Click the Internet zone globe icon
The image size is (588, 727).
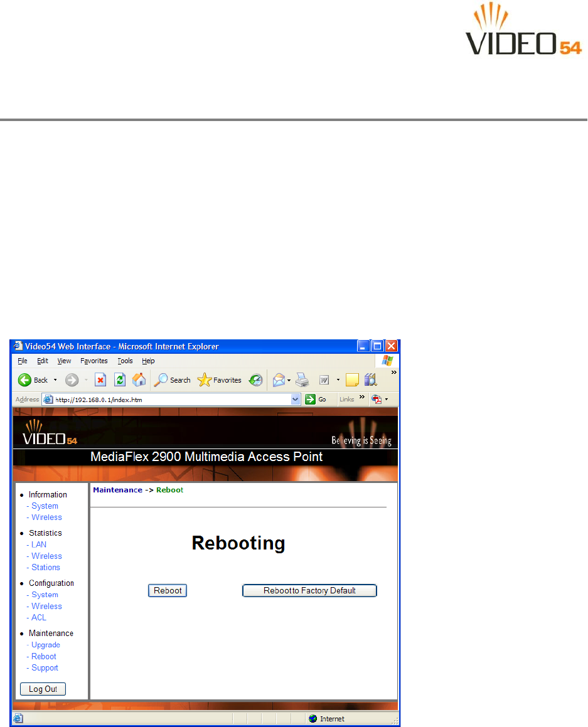tap(313, 719)
